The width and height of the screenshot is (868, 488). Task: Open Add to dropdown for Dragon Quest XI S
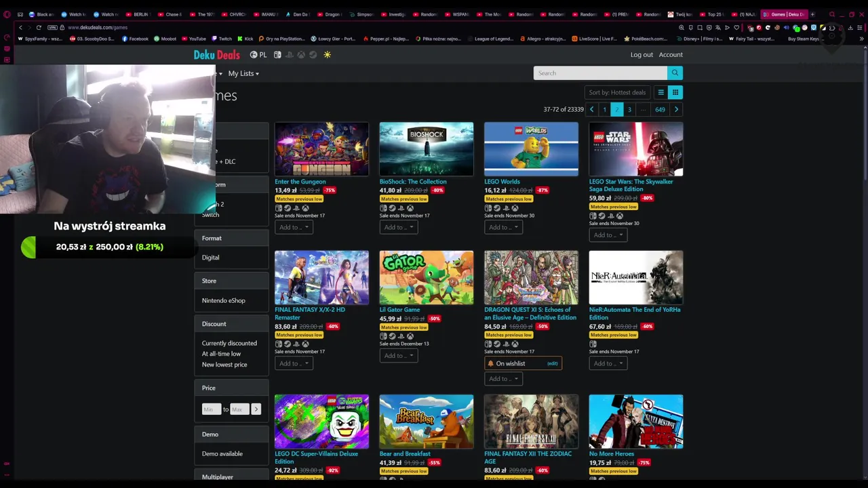[503, 379]
